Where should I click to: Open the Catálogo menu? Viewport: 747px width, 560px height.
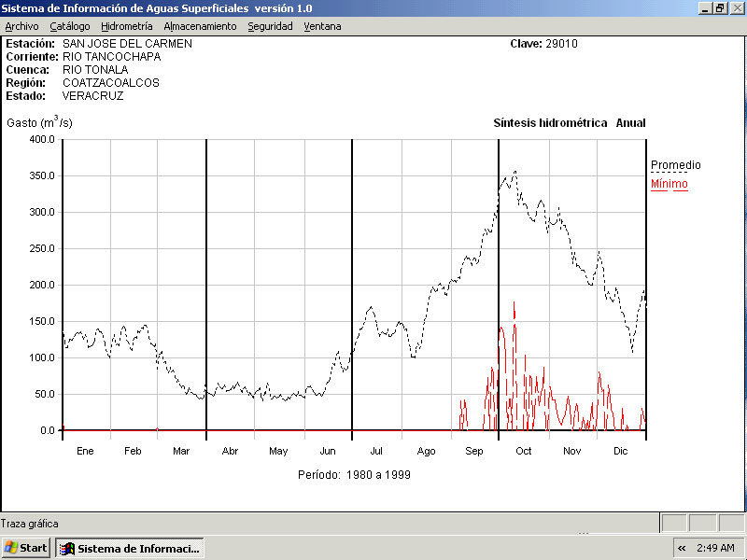(70, 26)
